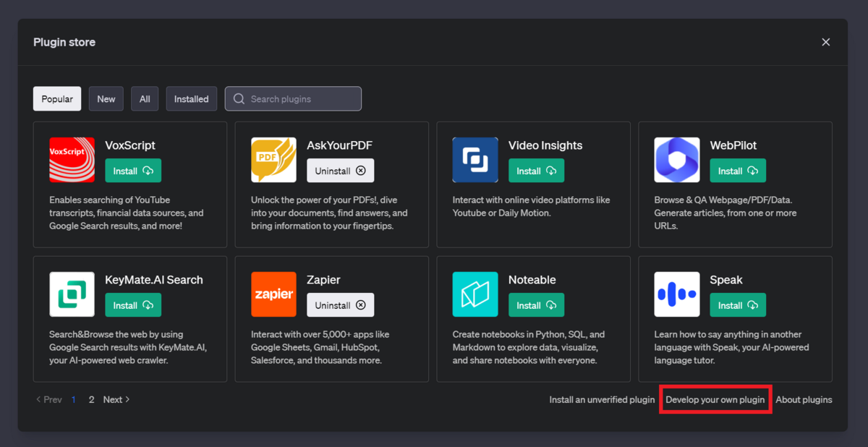Uninstall the AskYourPDF plugin
Viewport: 868px width, 447px height.
341,171
